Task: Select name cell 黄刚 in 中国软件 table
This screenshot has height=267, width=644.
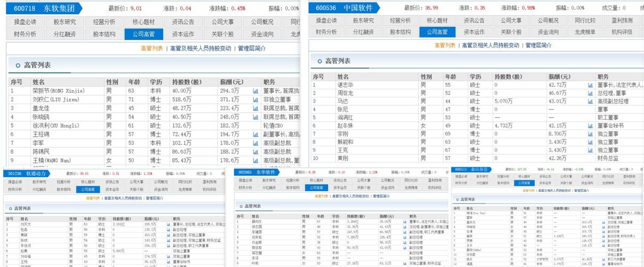Action: (342, 158)
